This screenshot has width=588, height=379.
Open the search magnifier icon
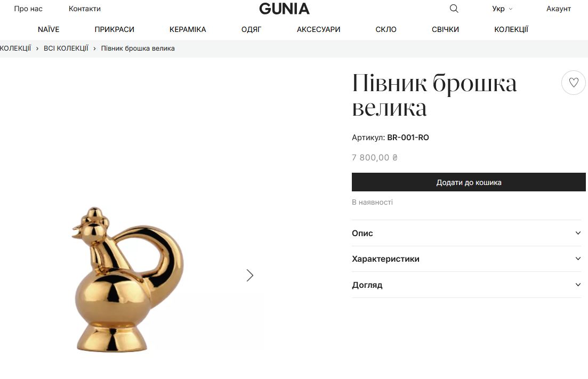tap(454, 9)
